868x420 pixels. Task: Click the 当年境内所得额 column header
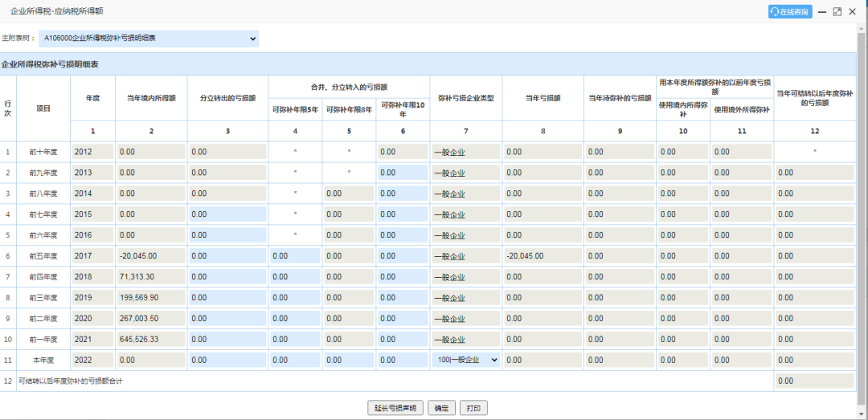pos(151,99)
